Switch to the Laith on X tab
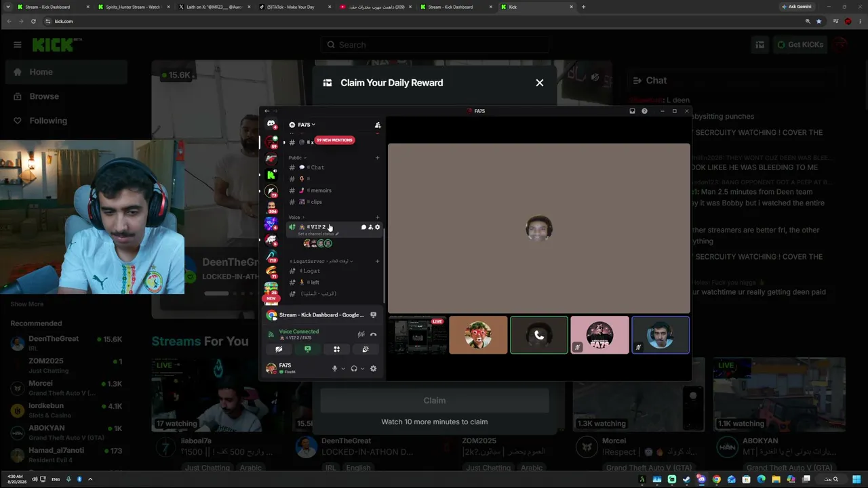This screenshot has width=868, height=488. (x=214, y=7)
